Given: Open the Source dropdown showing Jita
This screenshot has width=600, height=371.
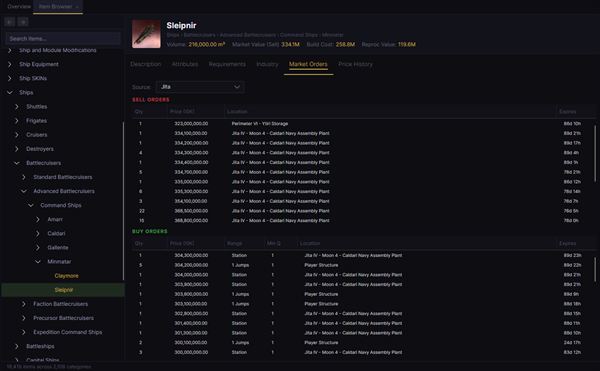Looking at the screenshot, I should click(x=200, y=87).
